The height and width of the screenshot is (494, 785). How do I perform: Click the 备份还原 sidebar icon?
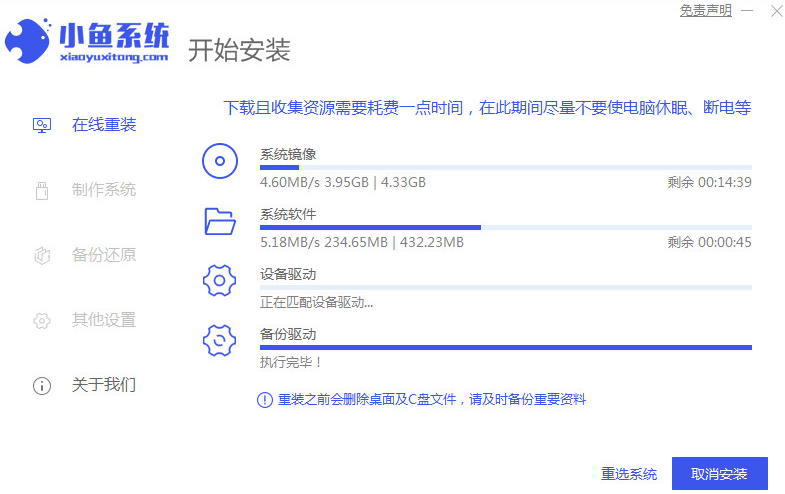(x=42, y=255)
